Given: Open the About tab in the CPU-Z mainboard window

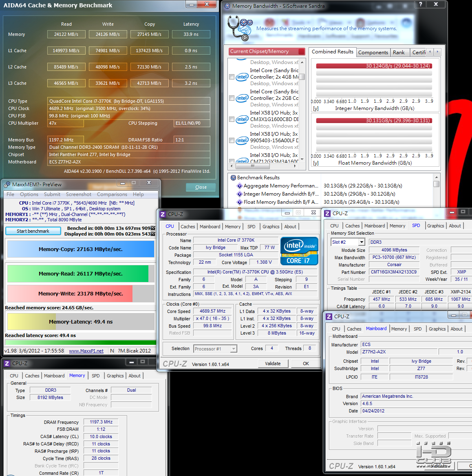Looking at the screenshot, I should (x=457, y=329).
